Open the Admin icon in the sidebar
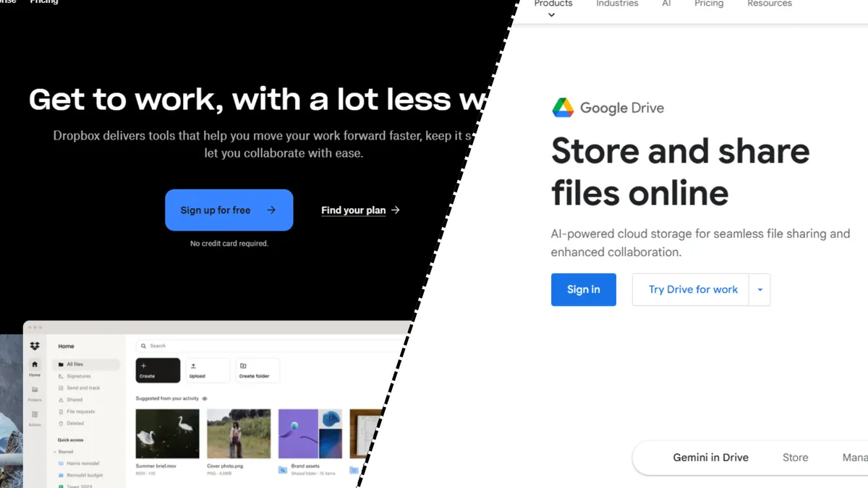Image resolution: width=868 pixels, height=488 pixels. click(x=35, y=414)
